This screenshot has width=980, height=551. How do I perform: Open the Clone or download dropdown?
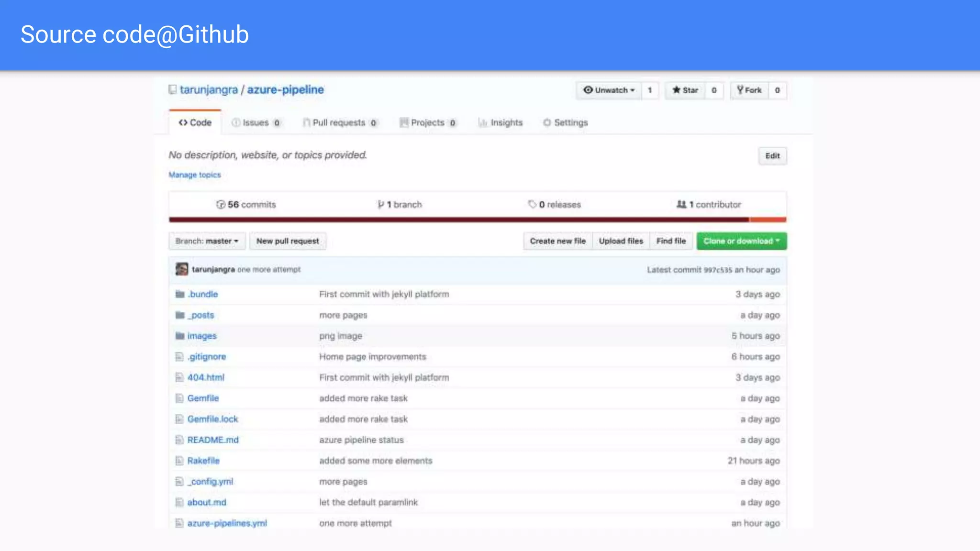[x=742, y=241]
